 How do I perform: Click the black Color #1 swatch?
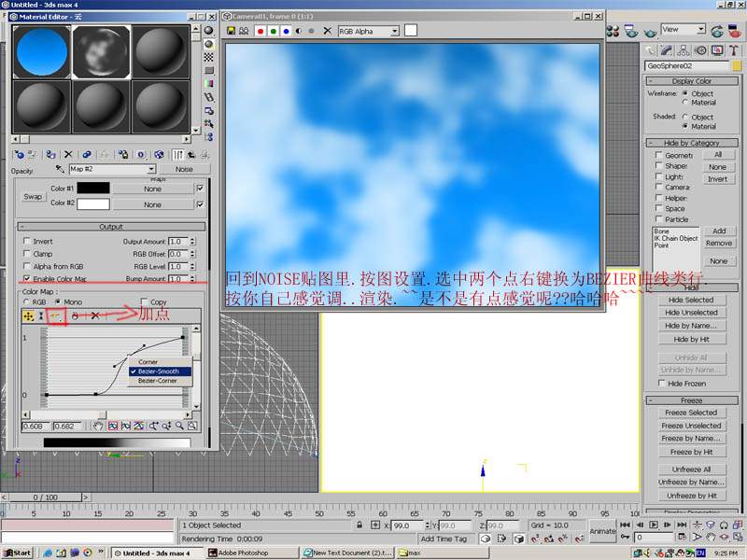(92, 188)
